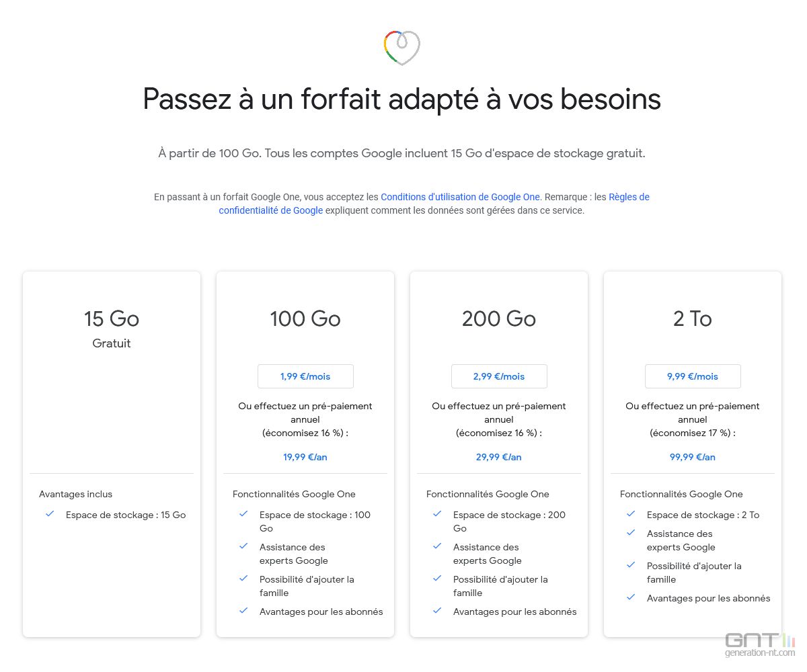Image resolution: width=807 pixels, height=672 pixels.
Task: Click checkmark for 2 To subscriber advantages
Action: coord(631,597)
